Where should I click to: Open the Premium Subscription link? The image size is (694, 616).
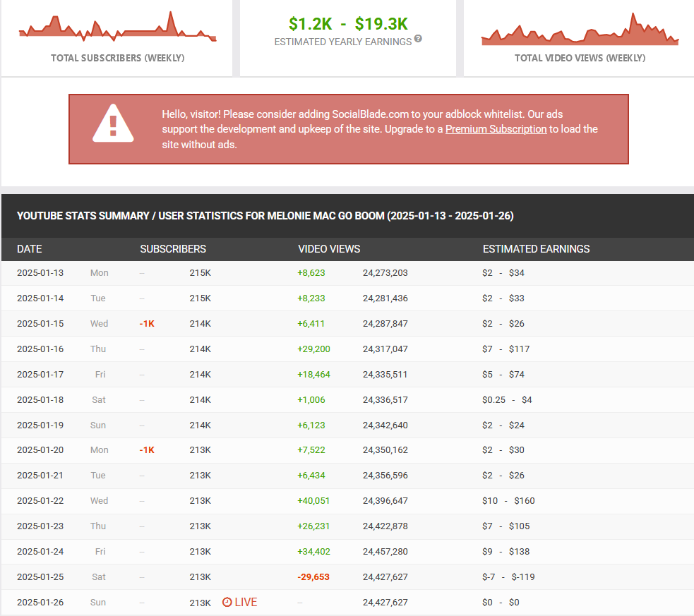coord(496,129)
